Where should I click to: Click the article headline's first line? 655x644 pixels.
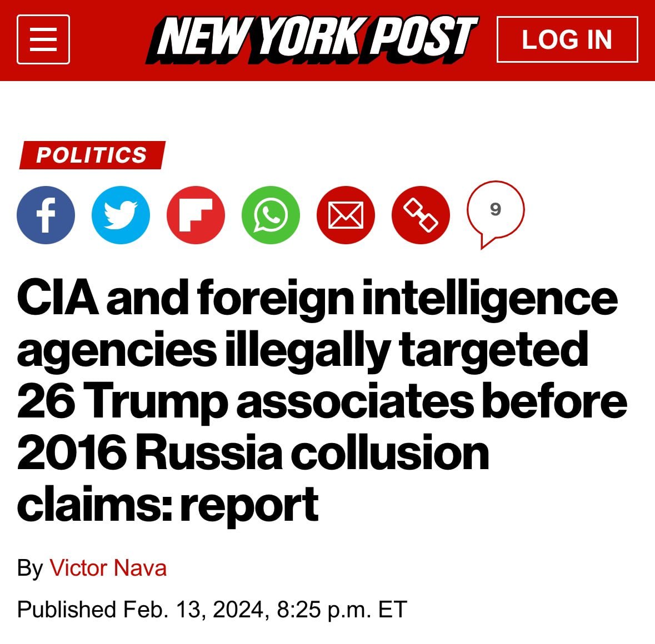(x=317, y=298)
